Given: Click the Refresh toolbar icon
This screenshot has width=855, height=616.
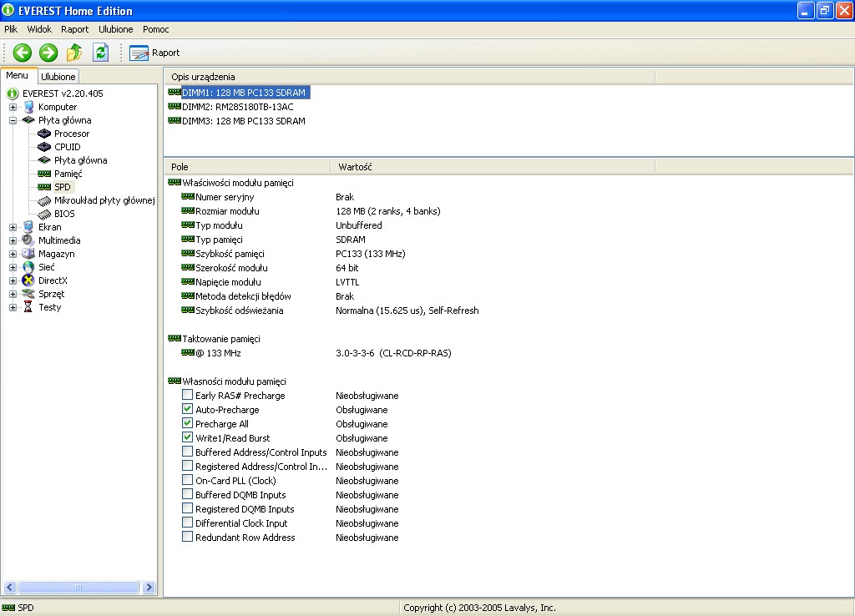Looking at the screenshot, I should coord(101,53).
